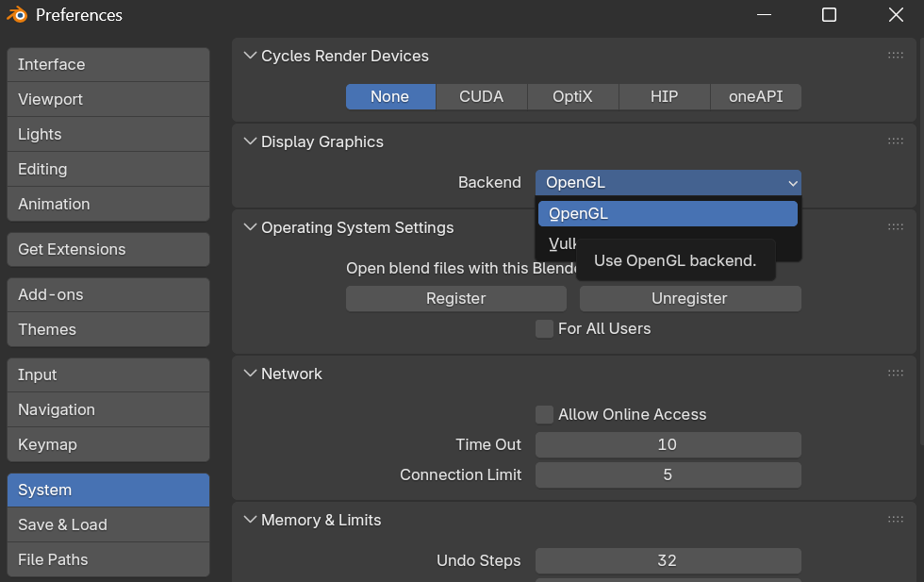This screenshot has width=924, height=582.
Task: Click the Time Out value field
Action: tap(668, 444)
